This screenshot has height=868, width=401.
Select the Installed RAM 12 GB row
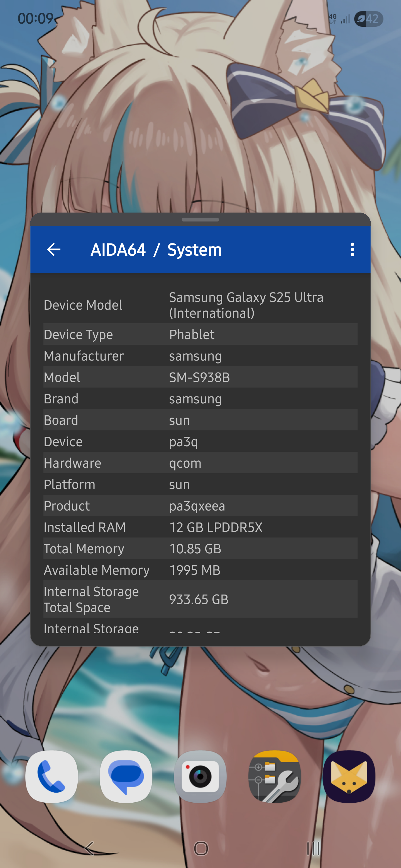(x=200, y=527)
